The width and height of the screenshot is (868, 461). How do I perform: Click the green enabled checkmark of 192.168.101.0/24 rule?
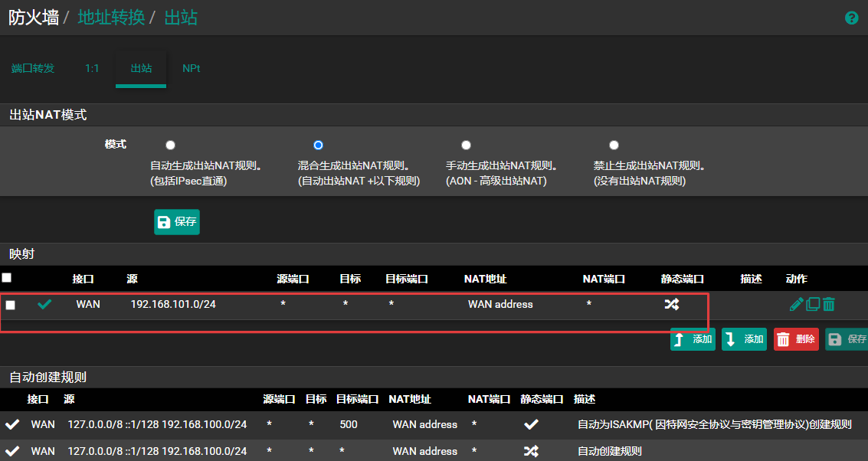click(45, 304)
